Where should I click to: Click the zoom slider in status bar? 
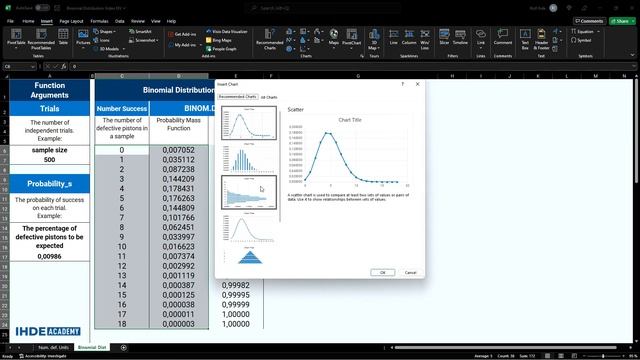603,356
